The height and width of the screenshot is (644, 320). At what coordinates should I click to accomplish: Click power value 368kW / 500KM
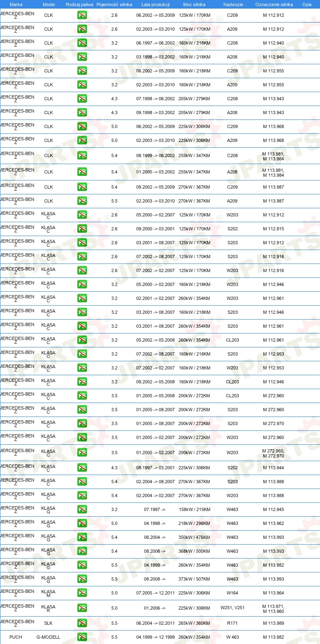pyautogui.click(x=194, y=552)
